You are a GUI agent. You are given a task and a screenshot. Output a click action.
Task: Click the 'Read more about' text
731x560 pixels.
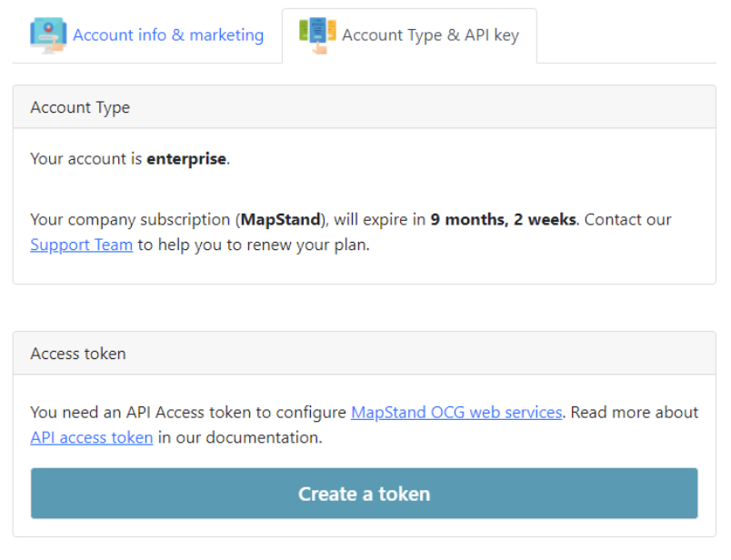635,412
